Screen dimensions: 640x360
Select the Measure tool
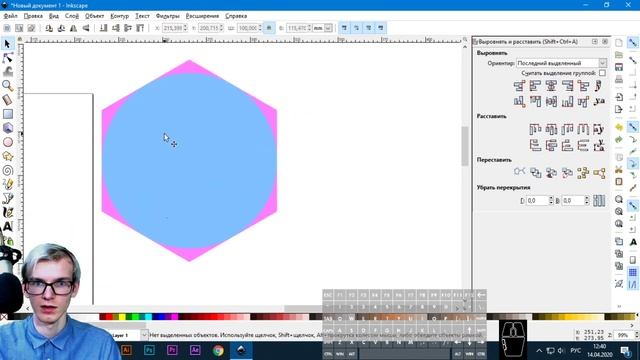click(7, 100)
